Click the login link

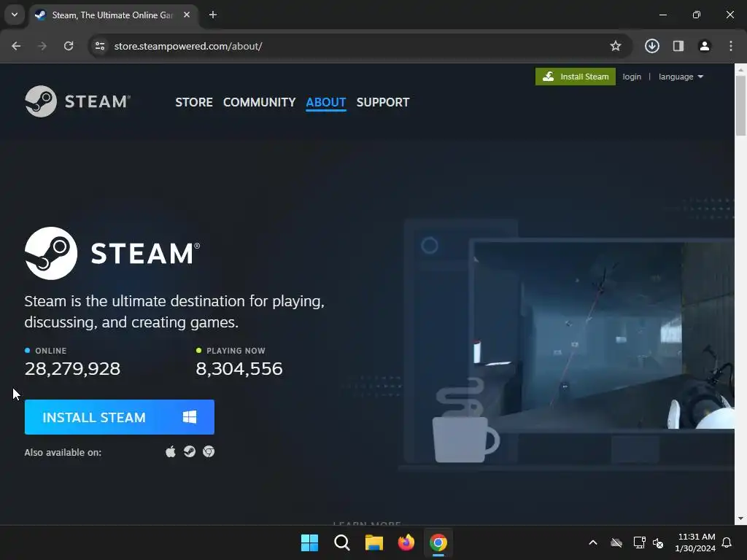[x=632, y=77]
